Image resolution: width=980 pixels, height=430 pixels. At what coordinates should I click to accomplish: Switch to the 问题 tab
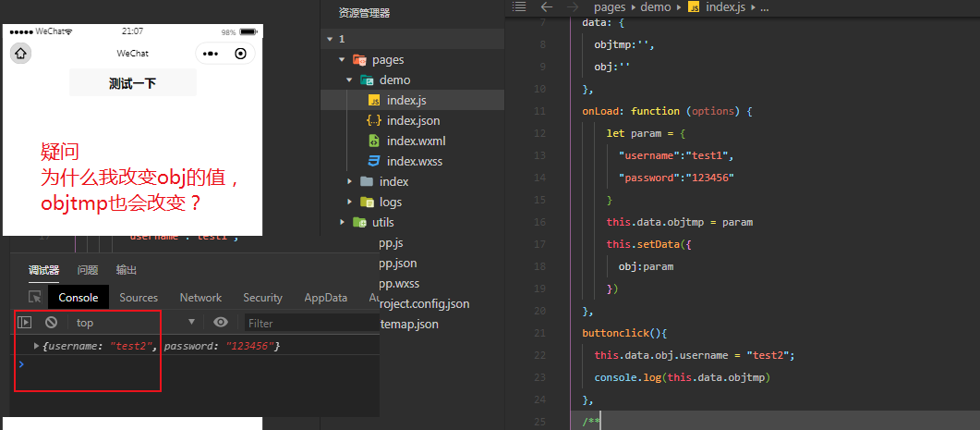[88, 270]
